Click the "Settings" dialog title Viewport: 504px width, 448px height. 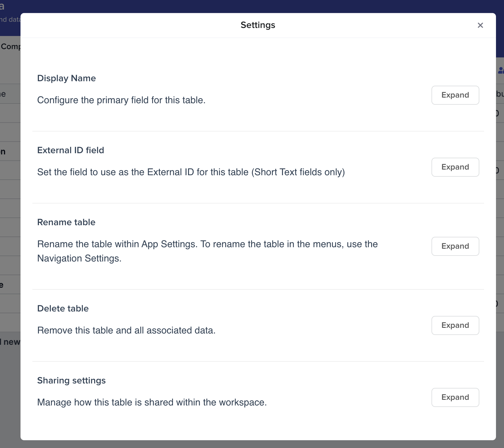coord(258,25)
